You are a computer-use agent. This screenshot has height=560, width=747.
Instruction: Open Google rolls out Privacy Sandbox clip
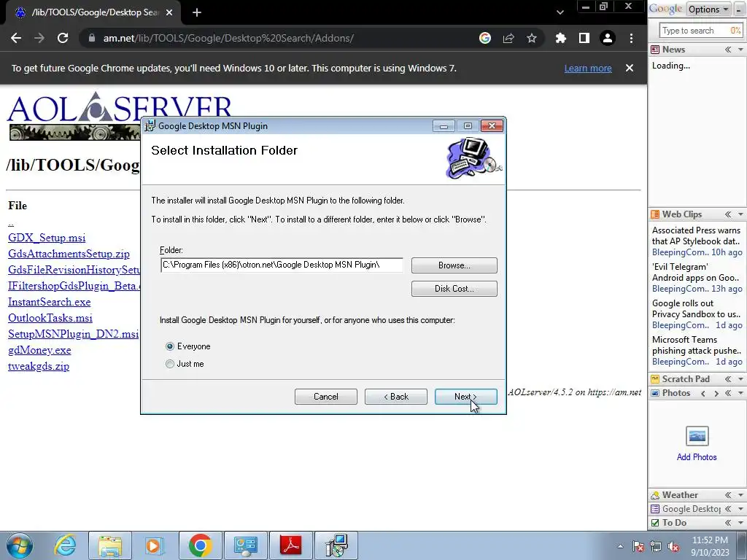pyautogui.click(x=695, y=308)
